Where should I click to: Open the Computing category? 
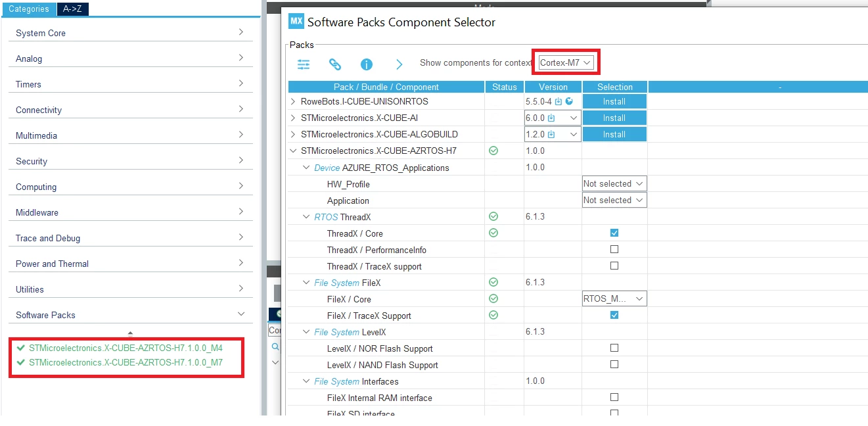tap(130, 187)
